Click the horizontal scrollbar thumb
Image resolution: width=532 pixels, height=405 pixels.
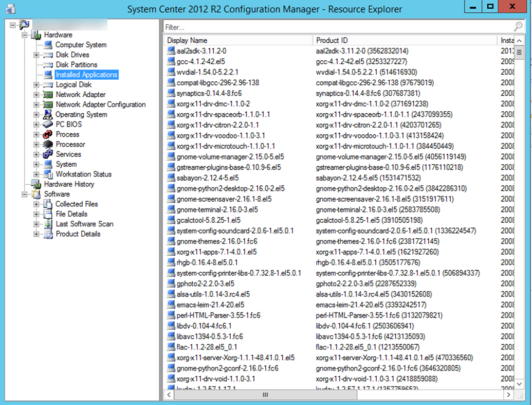[x=265, y=395]
